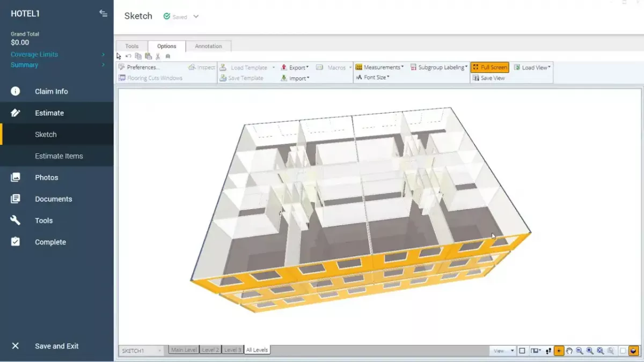644x362 pixels.
Task: Click Save and Exit
Action: tap(56, 346)
